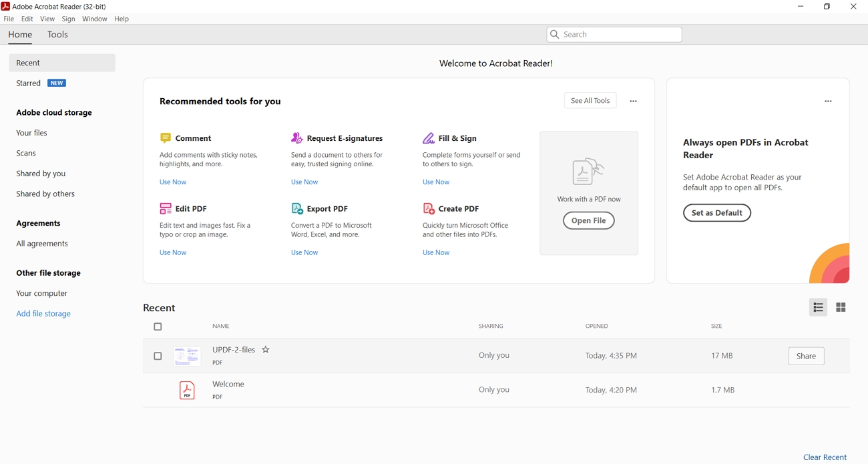Open the Recommended tools overflow menu
The height and width of the screenshot is (464, 868).
(x=633, y=101)
